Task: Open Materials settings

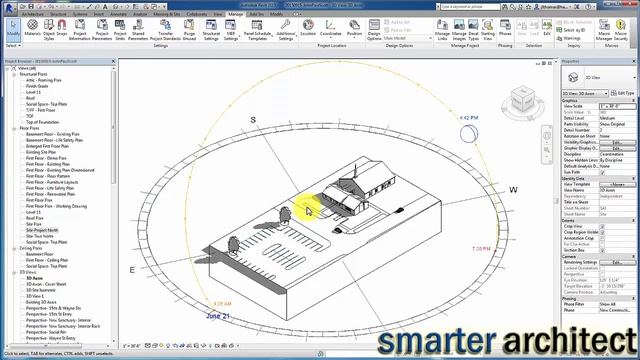Action: pyautogui.click(x=33, y=29)
